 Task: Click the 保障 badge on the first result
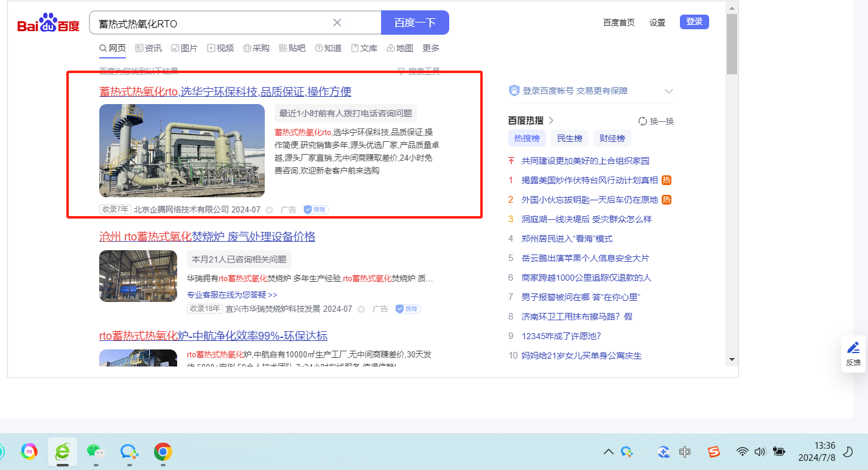[316, 209]
